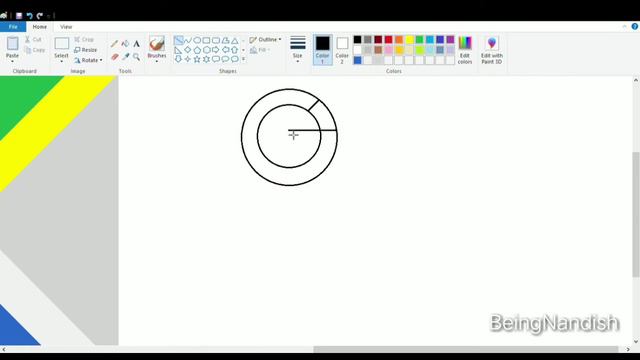The width and height of the screenshot is (640, 360).
Task: Pick the purple color swatch
Action: pos(450,40)
